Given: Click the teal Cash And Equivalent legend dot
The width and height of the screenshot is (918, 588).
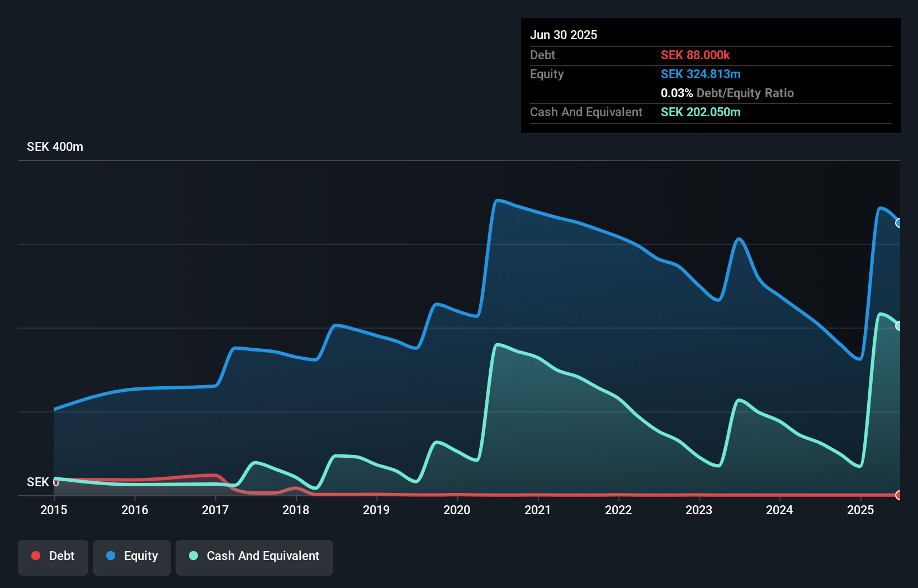Looking at the screenshot, I should pyautogui.click(x=193, y=556).
